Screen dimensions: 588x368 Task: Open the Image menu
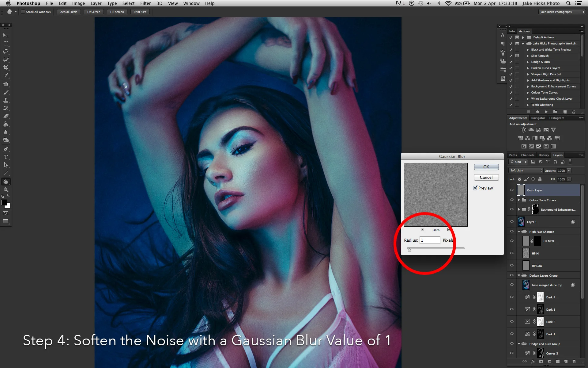78,3
